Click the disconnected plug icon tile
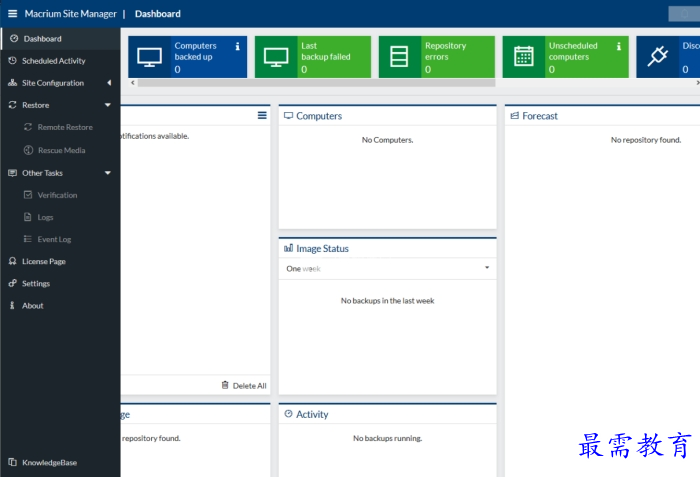The height and width of the screenshot is (477, 700). pos(658,57)
